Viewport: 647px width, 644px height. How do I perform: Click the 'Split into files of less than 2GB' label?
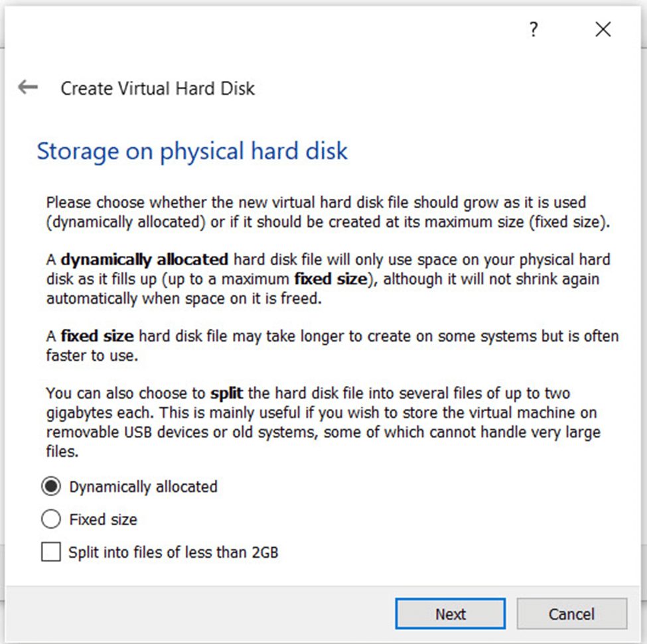173,552
